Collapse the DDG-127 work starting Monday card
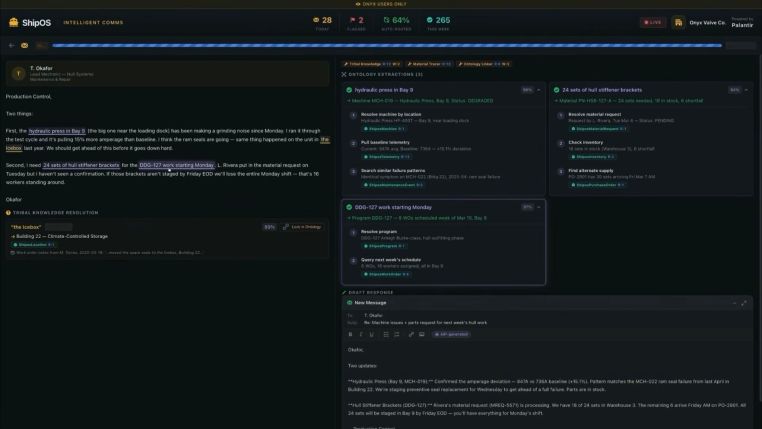This screenshot has width=762, height=429. pyautogui.click(x=540, y=207)
